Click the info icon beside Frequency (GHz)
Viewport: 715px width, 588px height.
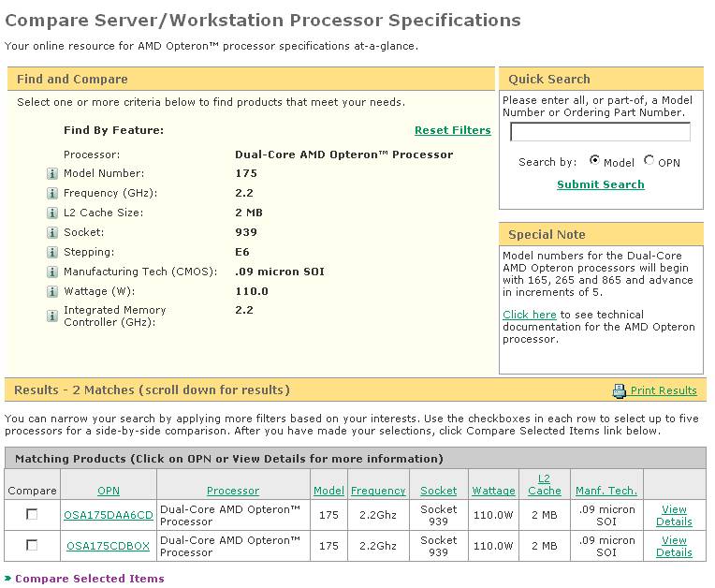click(x=52, y=194)
